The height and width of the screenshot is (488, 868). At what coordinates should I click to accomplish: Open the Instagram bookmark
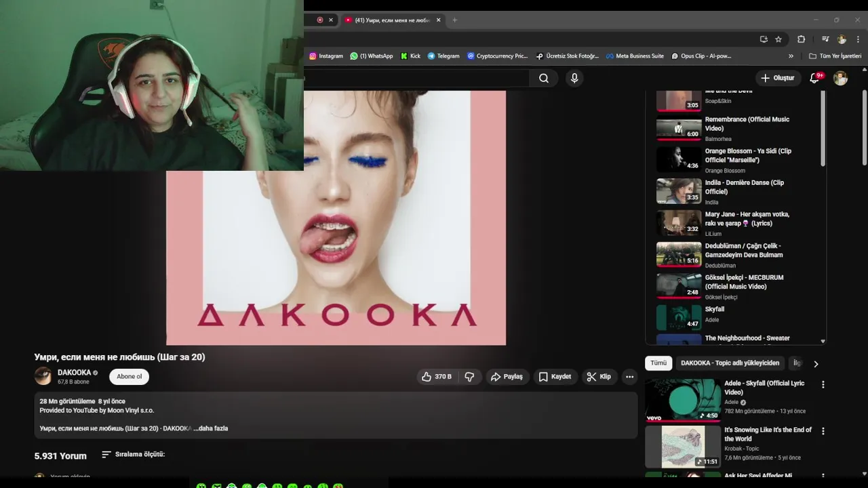tap(326, 56)
